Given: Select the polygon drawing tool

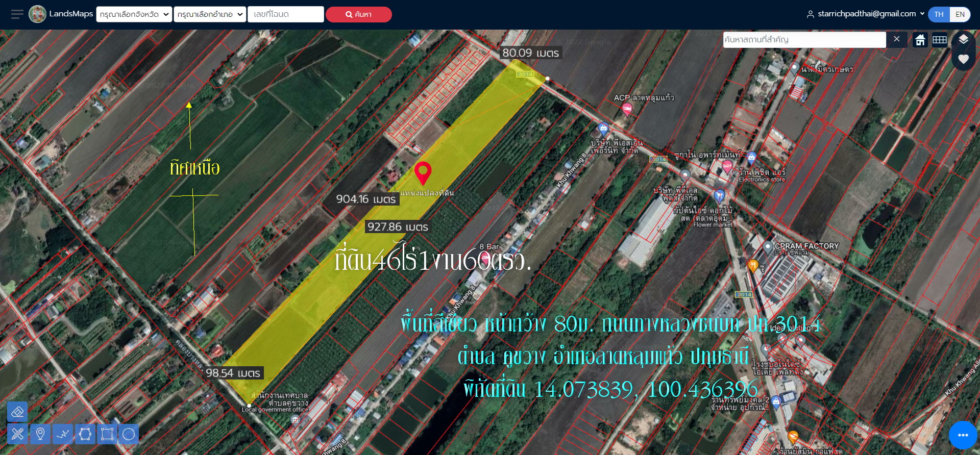Looking at the screenshot, I should point(85,434).
